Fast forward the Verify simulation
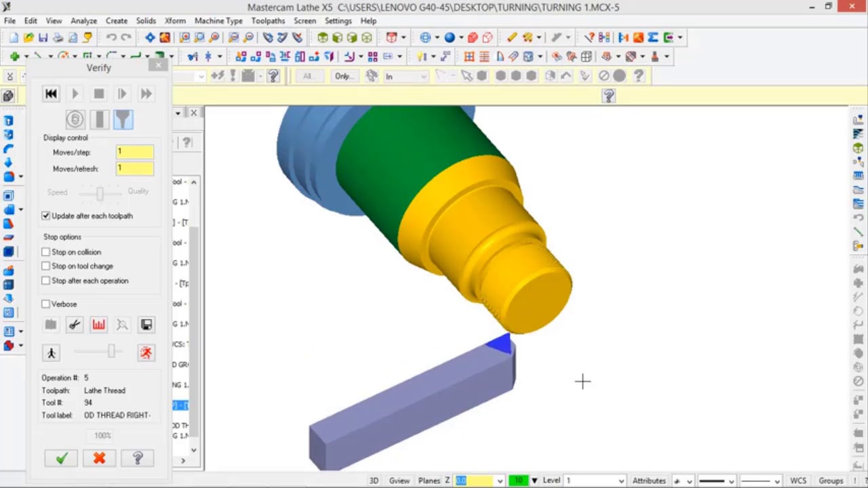Viewport: 868px width, 488px height. pyautogui.click(x=146, y=94)
